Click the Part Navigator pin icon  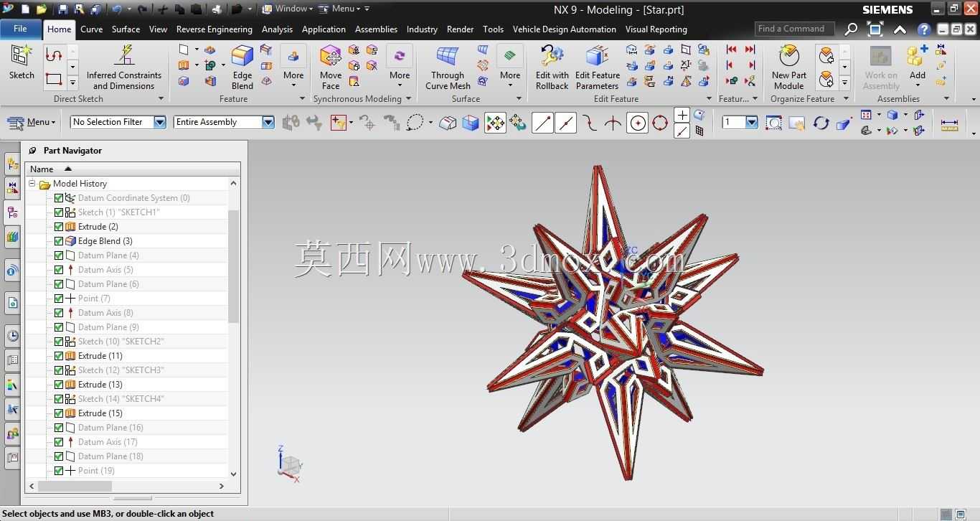[x=33, y=151]
